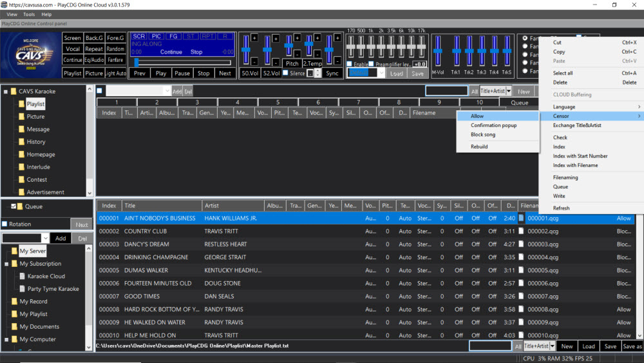
Task: Click the plus button above Pitch
Action: pos(297,37)
